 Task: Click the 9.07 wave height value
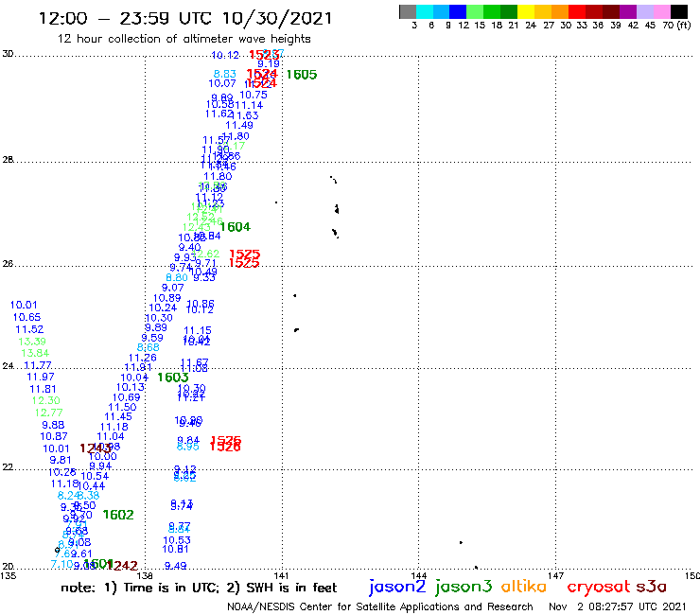(x=173, y=288)
